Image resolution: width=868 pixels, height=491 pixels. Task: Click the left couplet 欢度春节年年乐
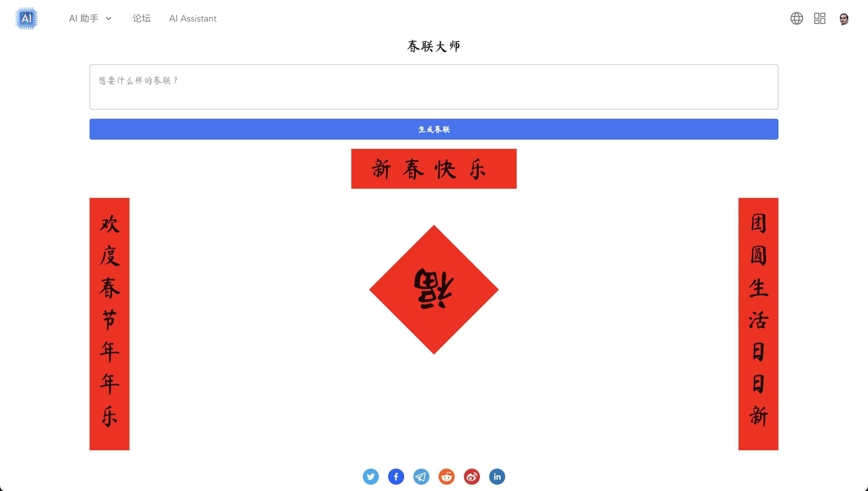click(x=109, y=324)
